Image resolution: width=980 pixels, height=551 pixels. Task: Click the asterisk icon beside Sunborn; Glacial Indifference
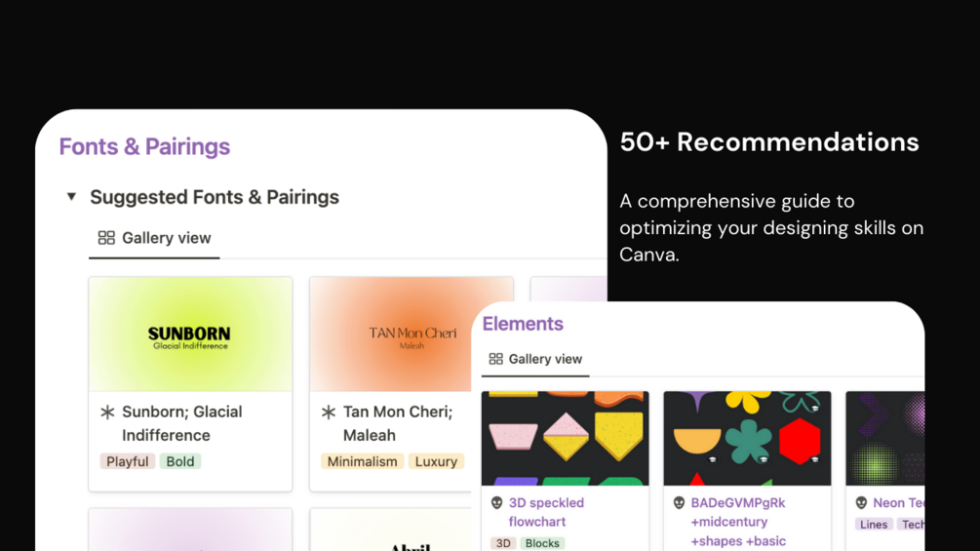tap(107, 413)
